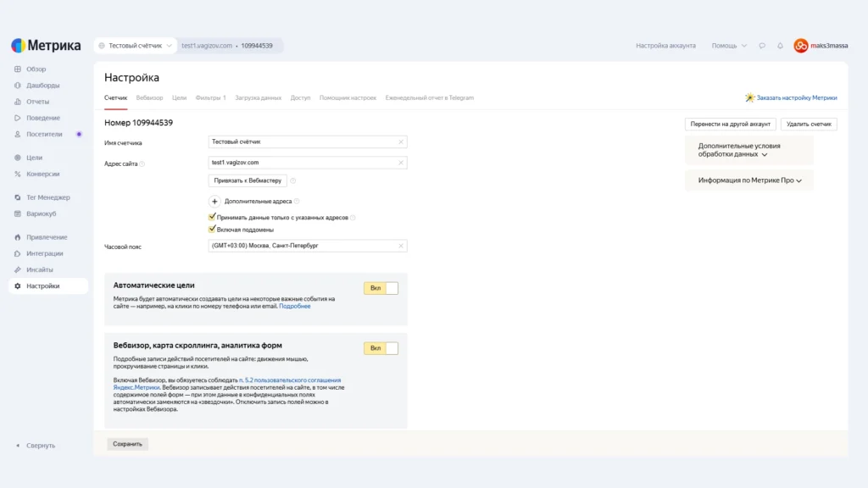This screenshot has height=488, width=868.
Task: Click the star icon by Заказать настройку Метрики
Action: [x=749, y=97]
